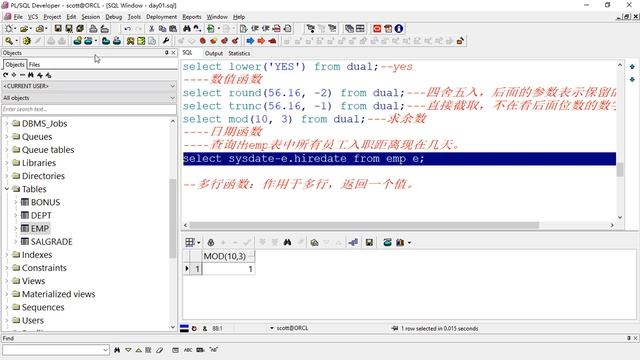Switch to the Files tab in Objects panel

click(34, 64)
